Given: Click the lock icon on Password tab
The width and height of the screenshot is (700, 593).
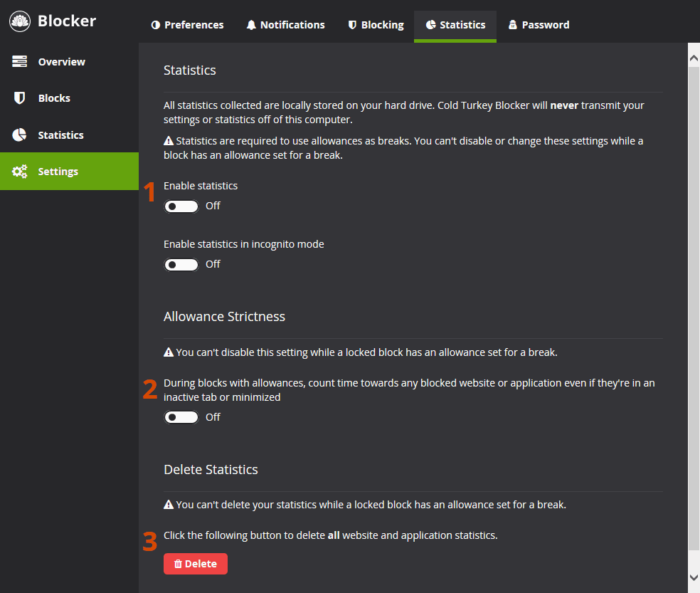Looking at the screenshot, I should [512, 25].
